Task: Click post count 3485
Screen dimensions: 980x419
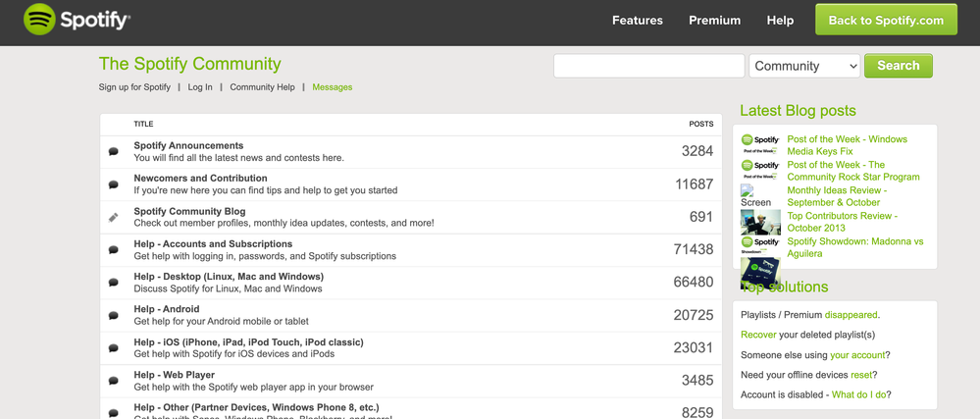Action: click(x=697, y=380)
